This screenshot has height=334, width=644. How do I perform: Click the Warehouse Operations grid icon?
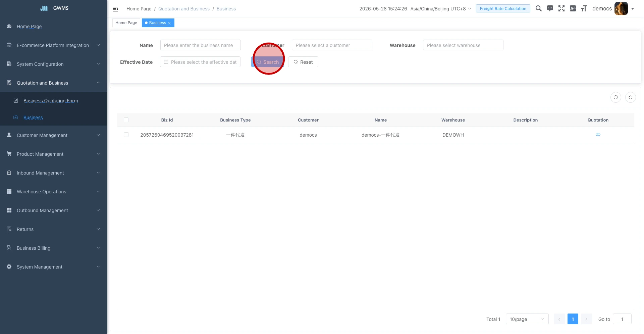pyautogui.click(x=9, y=191)
